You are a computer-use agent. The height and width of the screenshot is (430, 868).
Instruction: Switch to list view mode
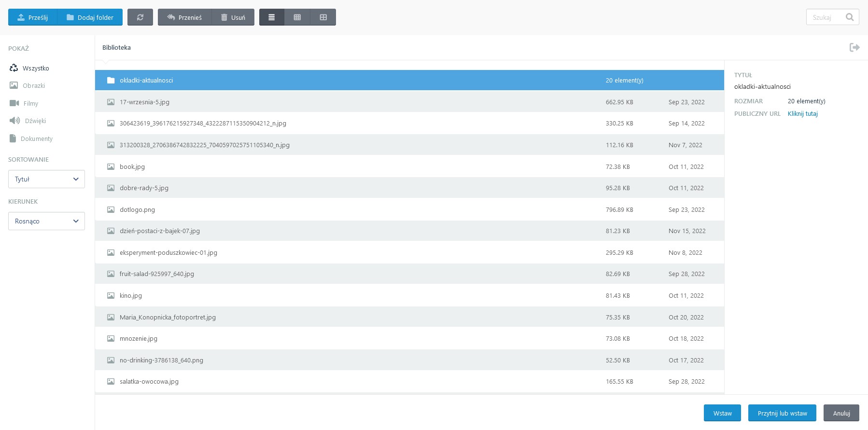[x=272, y=17]
